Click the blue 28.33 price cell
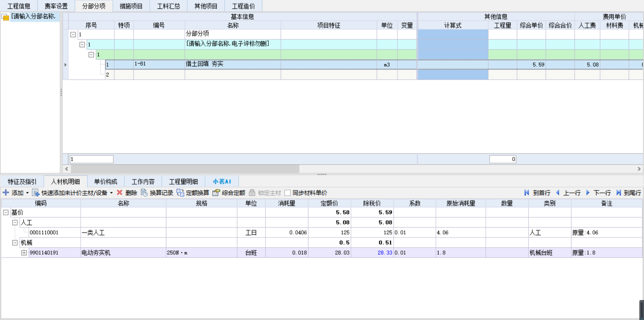644x320 pixels. click(x=372, y=253)
